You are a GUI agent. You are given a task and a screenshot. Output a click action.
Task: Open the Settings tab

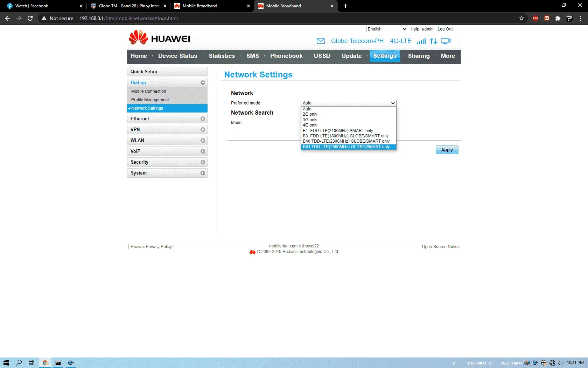coord(385,56)
